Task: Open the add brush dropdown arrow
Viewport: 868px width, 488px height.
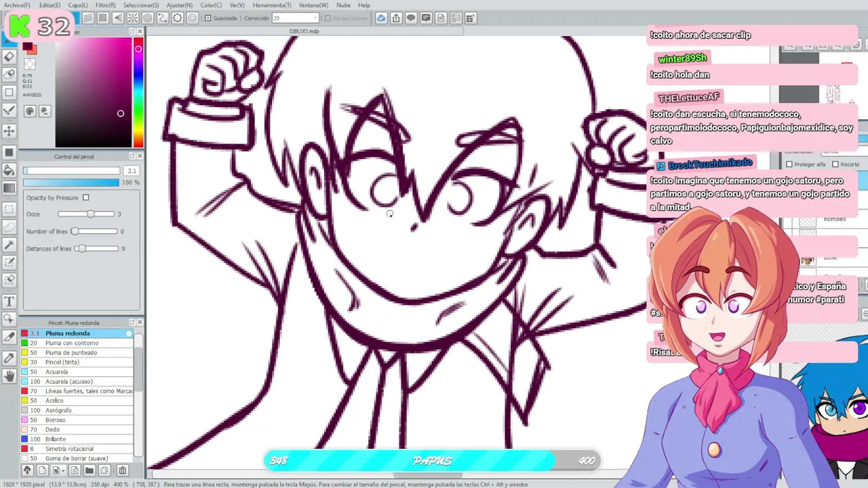Action: (x=62, y=470)
